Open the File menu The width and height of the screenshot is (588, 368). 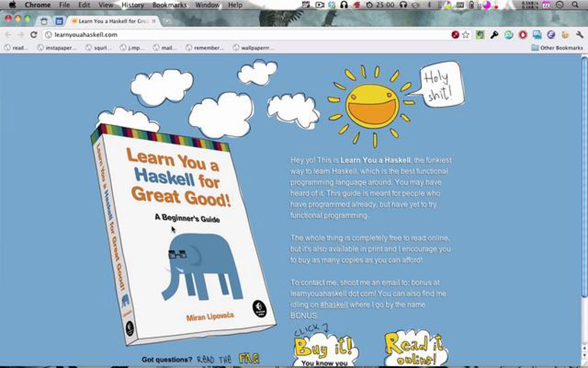coord(64,5)
